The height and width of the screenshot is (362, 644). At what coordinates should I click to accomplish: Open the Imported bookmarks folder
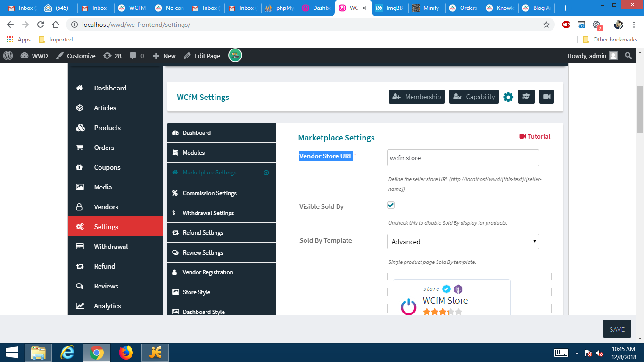[x=56, y=40]
